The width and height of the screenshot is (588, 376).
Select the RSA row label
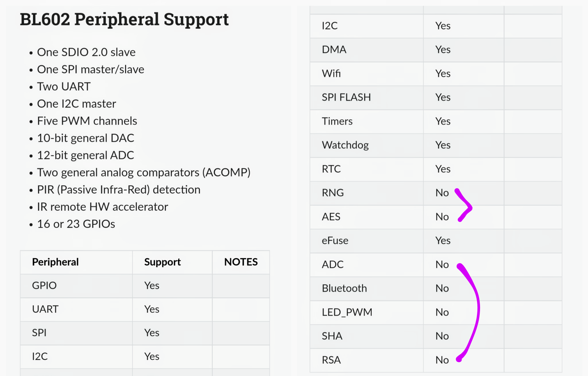tap(331, 360)
